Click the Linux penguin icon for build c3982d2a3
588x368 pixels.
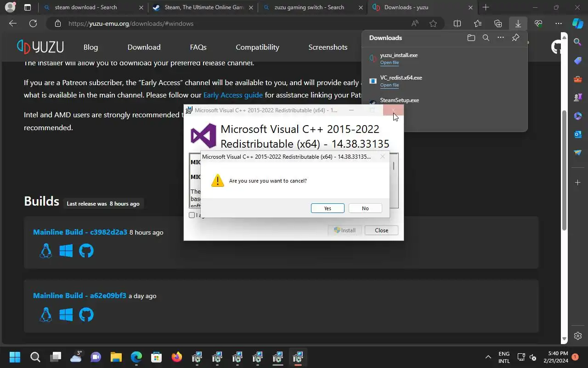tap(45, 251)
